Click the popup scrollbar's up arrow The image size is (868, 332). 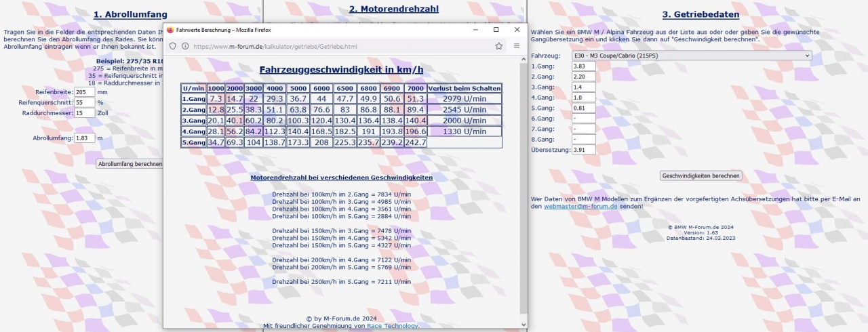click(x=523, y=60)
